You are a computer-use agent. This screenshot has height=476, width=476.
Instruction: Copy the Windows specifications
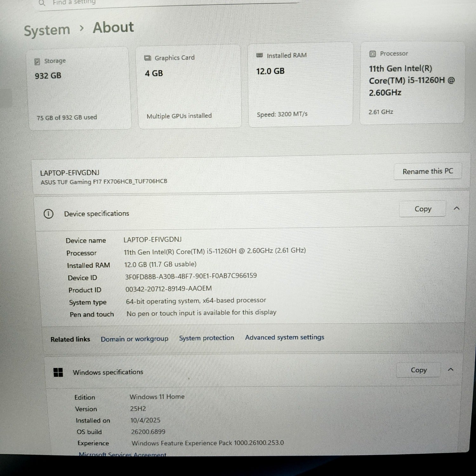click(418, 370)
